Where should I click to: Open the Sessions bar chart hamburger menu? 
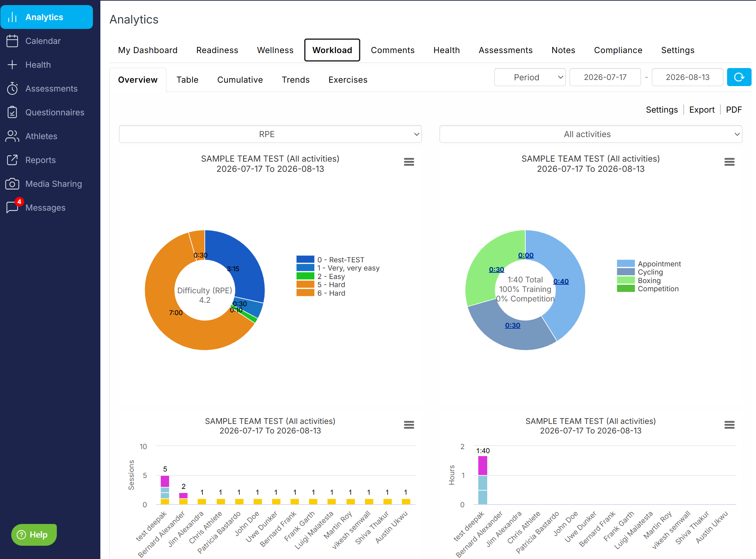[409, 425]
